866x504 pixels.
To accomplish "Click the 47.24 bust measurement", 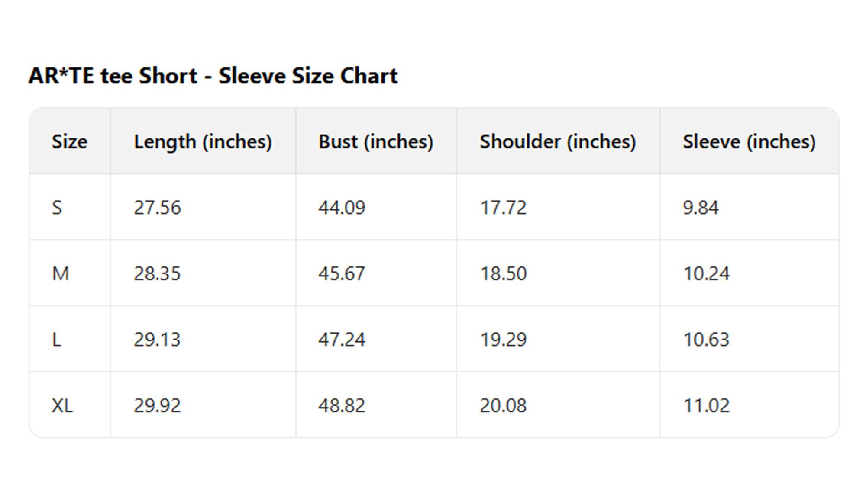I will (x=342, y=340).
